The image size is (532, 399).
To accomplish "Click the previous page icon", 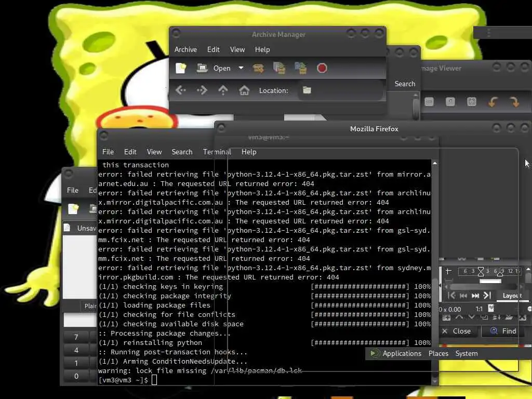I will pos(463,296).
